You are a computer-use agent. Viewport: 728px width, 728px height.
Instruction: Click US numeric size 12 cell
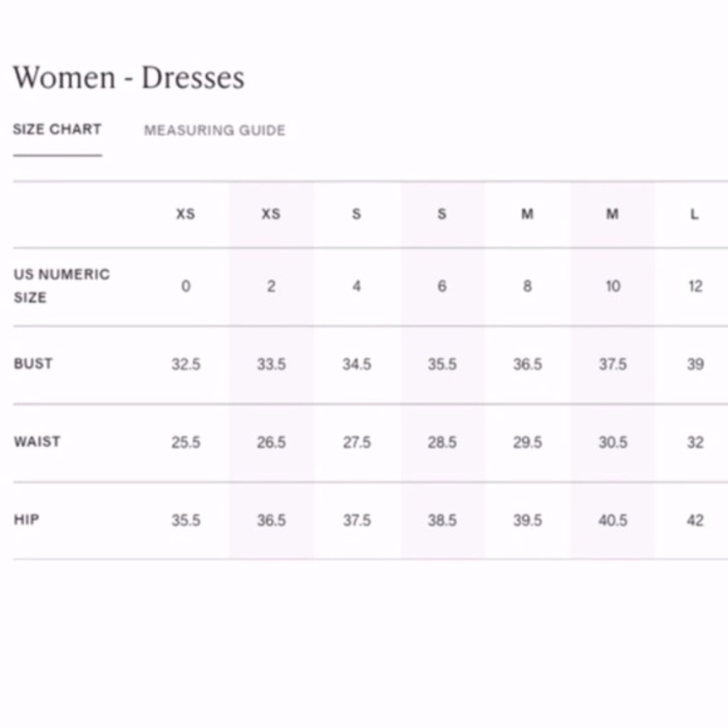[695, 286]
